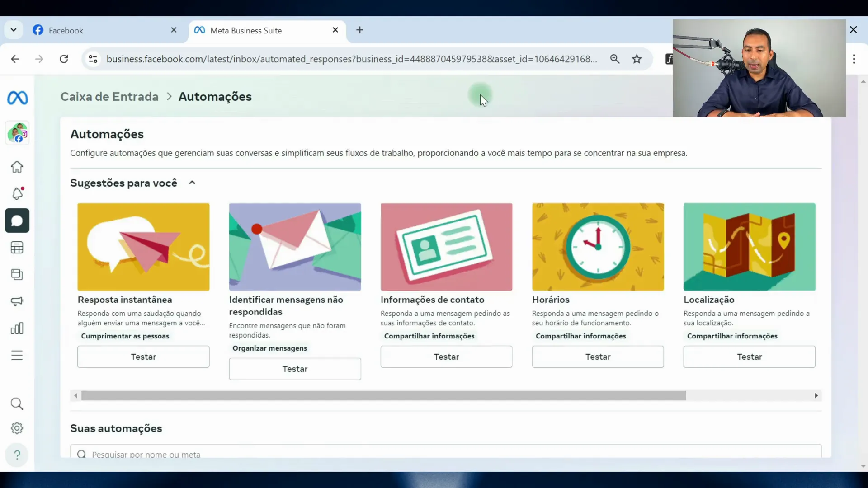Select the Meta Business Suite tab
This screenshot has height=488, width=868.
(x=267, y=30)
